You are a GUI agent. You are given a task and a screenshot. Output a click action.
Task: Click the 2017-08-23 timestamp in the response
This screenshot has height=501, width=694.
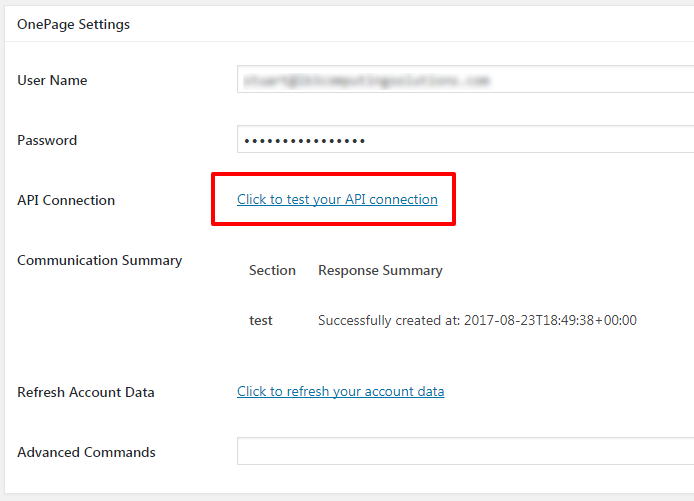point(550,321)
